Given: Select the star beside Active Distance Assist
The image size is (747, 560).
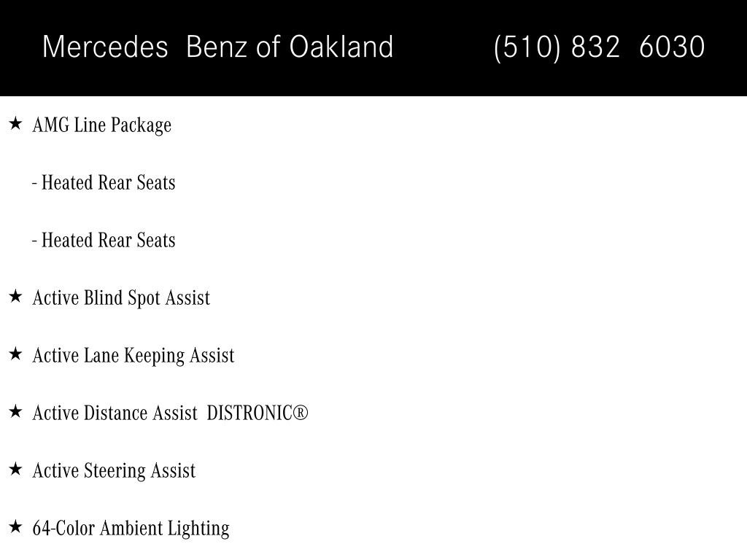Looking at the screenshot, I should 15,411.
